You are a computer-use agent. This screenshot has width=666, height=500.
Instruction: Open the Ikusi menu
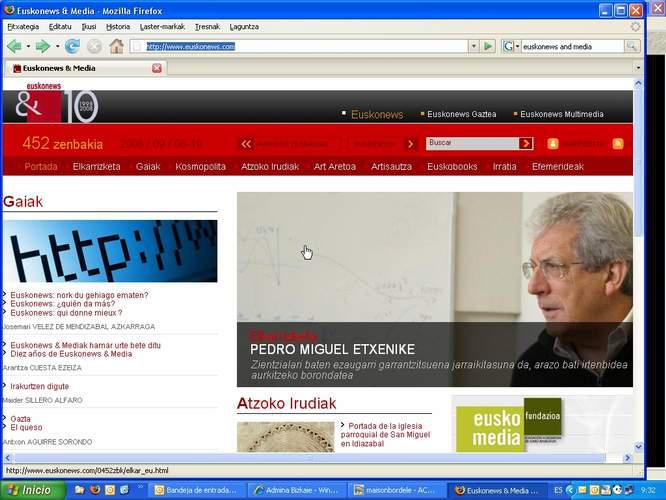[x=89, y=27]
